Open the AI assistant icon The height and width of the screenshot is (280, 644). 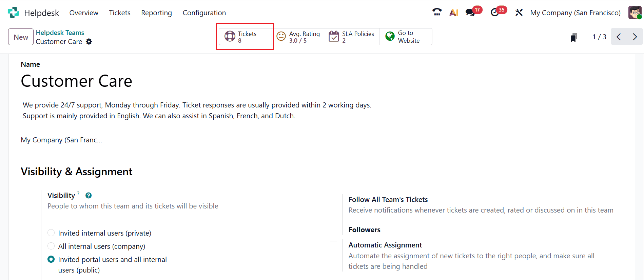454,13
